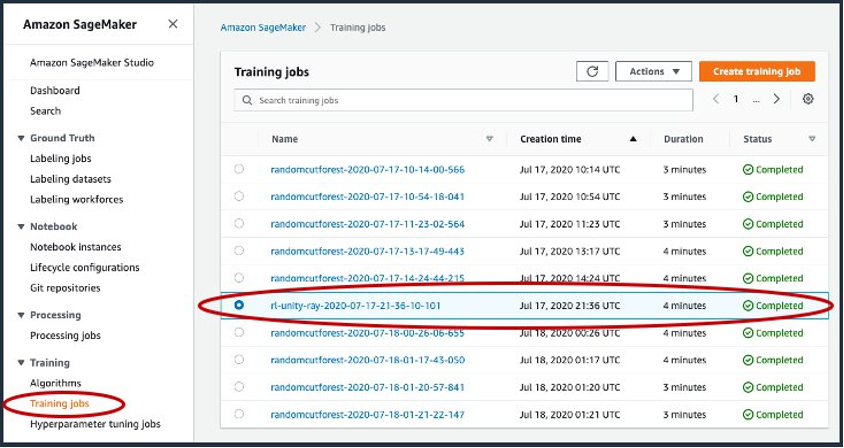This screenshot has height=448, width=844.
Task: Collapse the Notebook section
Action: [x=21, y=227]
